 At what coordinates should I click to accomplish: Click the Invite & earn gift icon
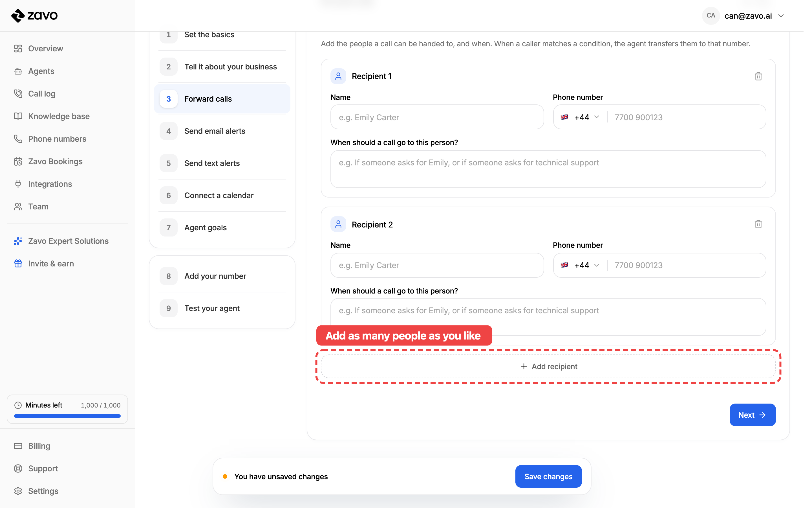18,263
